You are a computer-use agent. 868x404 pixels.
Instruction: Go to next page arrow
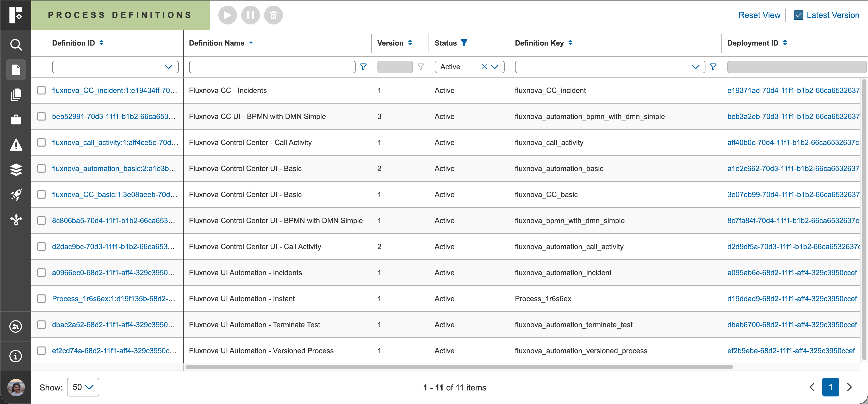849,387
